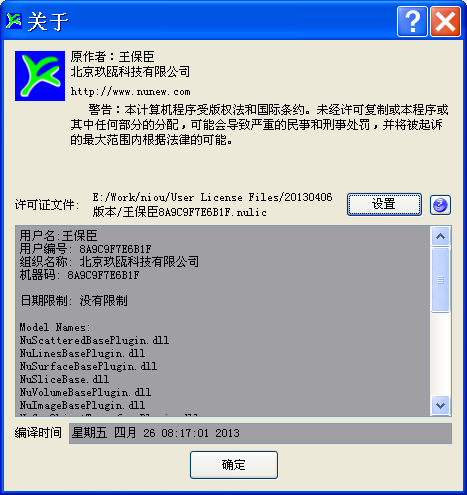Click the large green leaf logo image
This screenshot has height=495, width=467.
coord(40,76)
